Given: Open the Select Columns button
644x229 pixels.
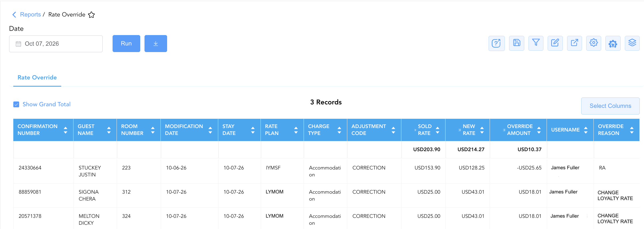Looking at the screenshot, I should (610, 106).
